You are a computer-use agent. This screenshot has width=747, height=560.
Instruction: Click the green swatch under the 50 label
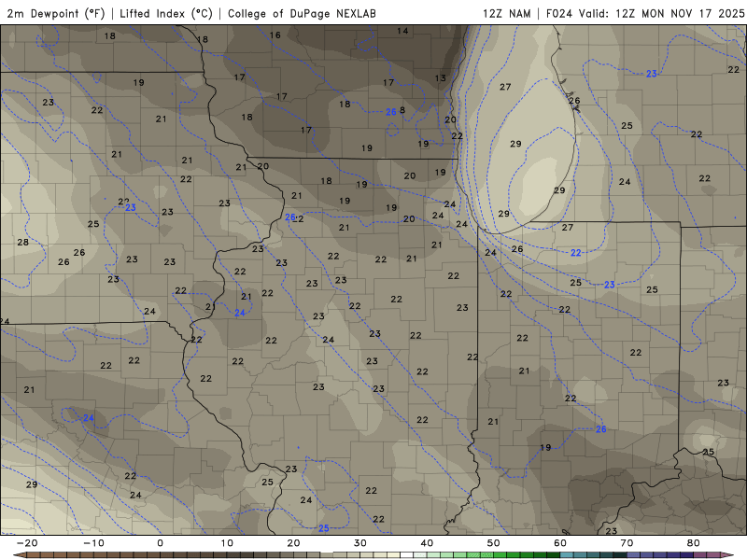click(x=500, y=555)
